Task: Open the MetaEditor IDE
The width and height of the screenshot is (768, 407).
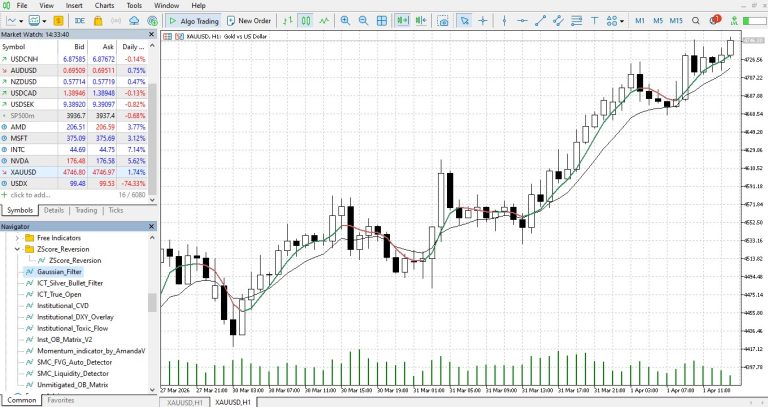Action: (79, 21)
